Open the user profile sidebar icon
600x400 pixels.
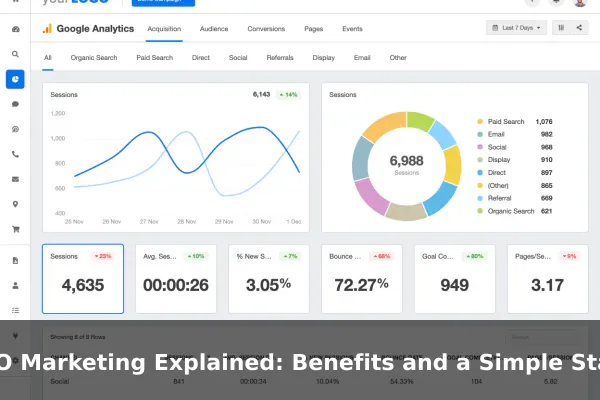pos(15,286)
